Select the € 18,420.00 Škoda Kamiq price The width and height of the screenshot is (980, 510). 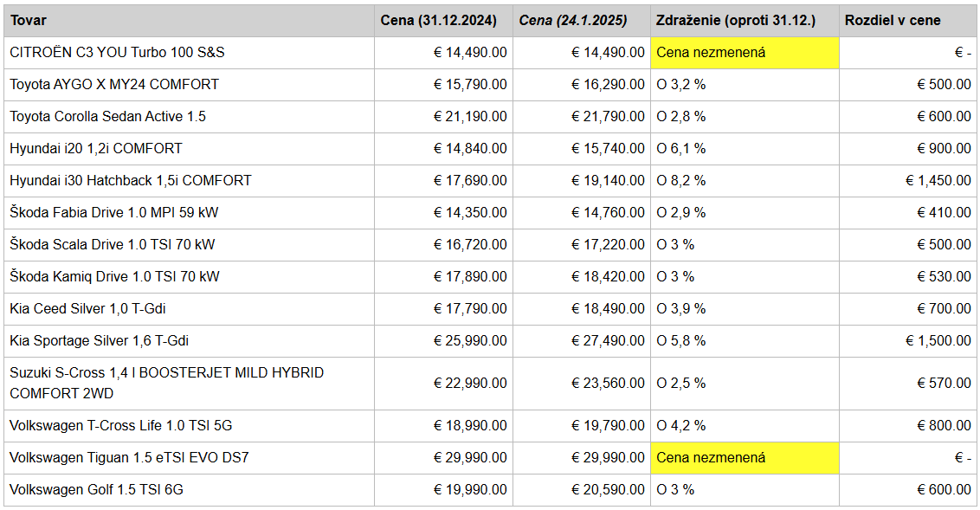pos(608,276)
